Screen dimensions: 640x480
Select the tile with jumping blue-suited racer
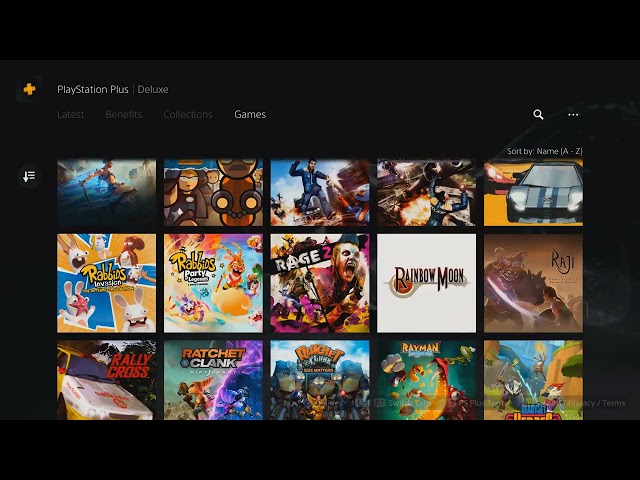tap(320, 192)
